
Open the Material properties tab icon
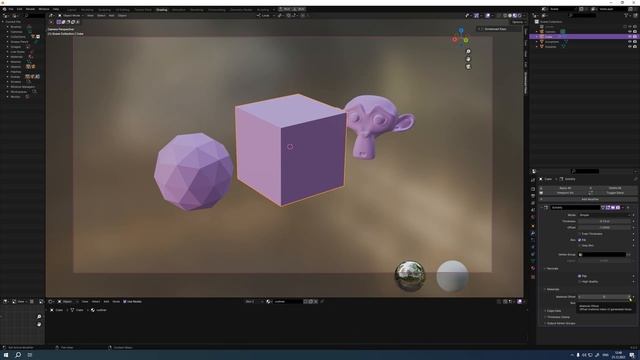533,268
